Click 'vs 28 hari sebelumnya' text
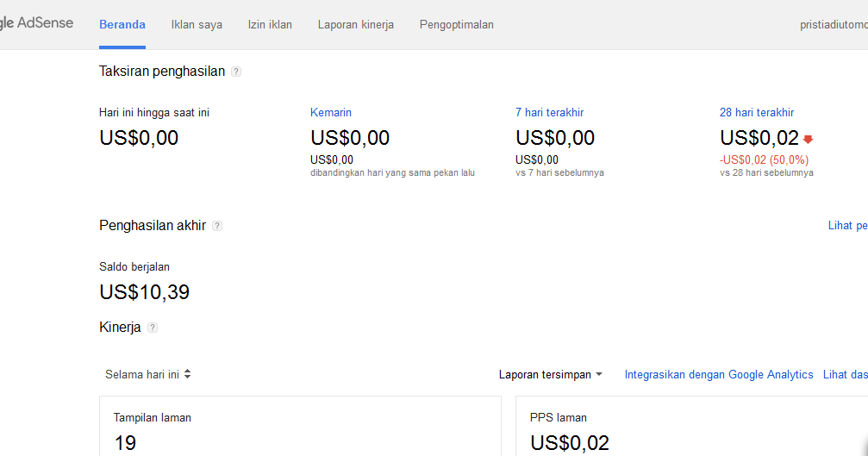 [766, 172]
